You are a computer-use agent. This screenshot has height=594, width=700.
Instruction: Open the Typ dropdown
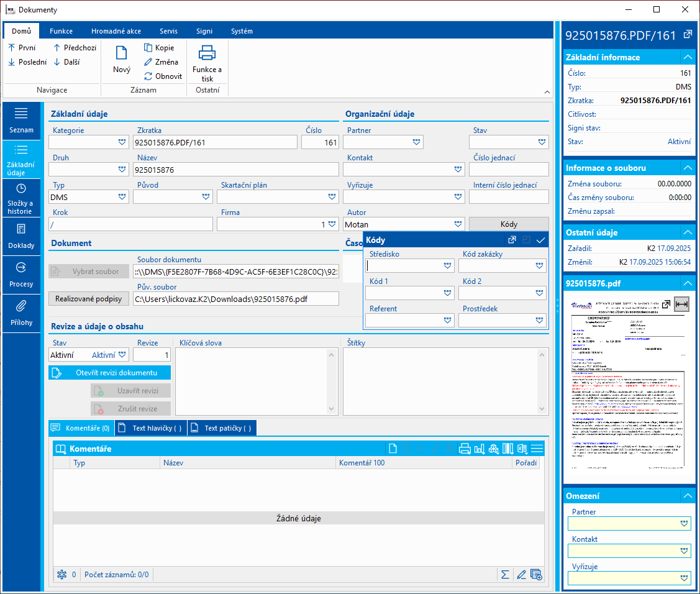point(122,197)
